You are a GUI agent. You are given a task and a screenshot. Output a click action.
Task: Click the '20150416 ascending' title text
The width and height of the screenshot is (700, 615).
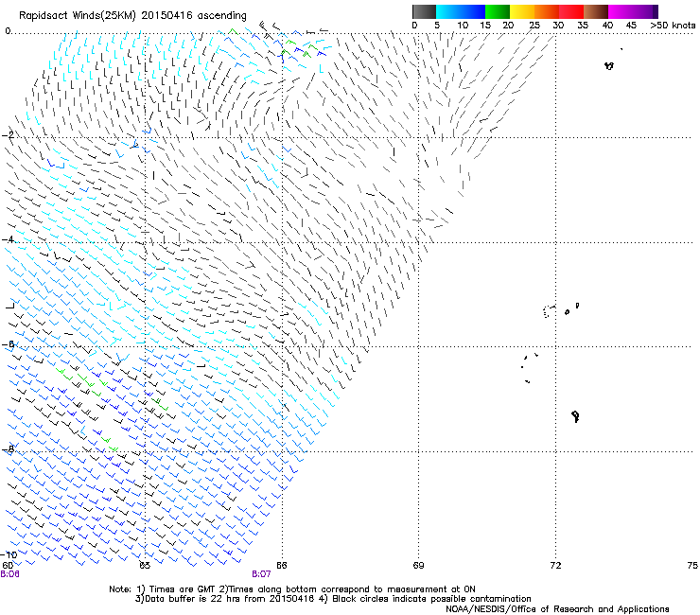click(194, 16)
